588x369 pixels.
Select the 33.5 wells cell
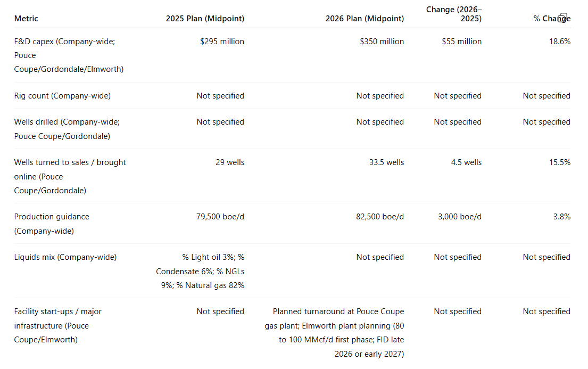[387, 162]
